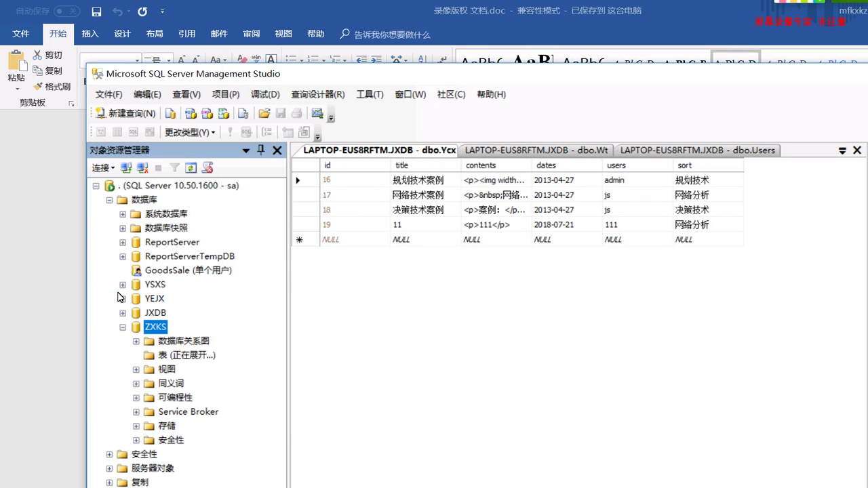Show the Results Pane icon
868x488 pixels.
[x=150, y=132]
